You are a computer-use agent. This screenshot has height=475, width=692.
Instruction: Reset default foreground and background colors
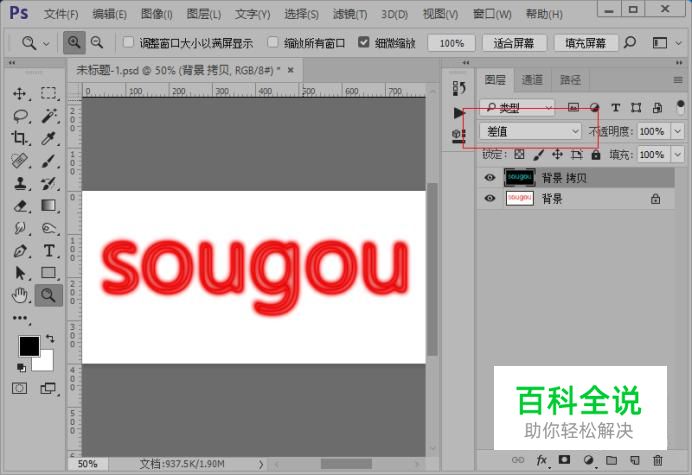(20, 367)
